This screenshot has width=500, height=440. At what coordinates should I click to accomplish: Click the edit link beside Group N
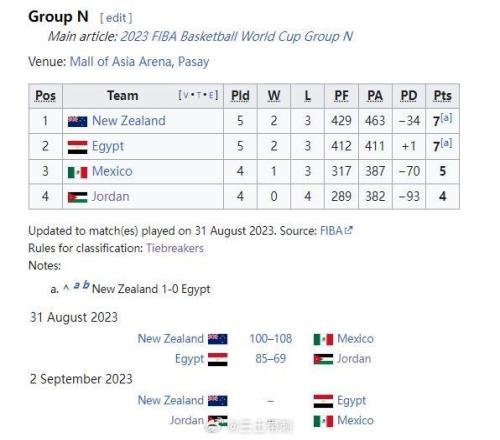coord(116,18)
